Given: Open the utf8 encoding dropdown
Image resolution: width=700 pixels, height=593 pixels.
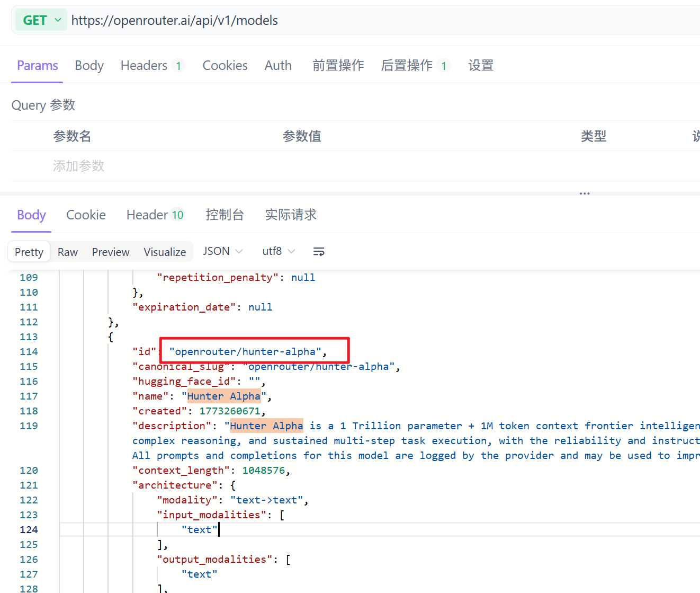Looking at the screenshot, I should click(279, 251).
